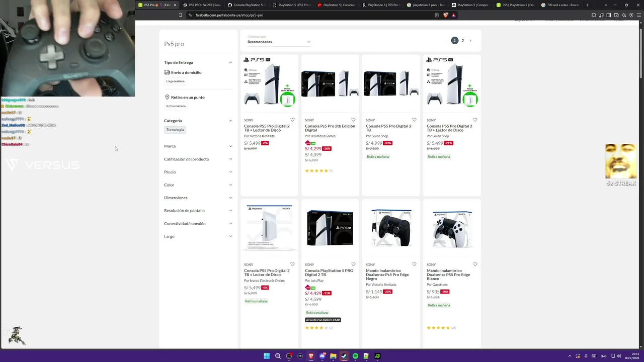The height and width of the screenshot is (362, 644).
Task: Expand Resolución de pantalla filter
Action: click(x=198, y=211)
